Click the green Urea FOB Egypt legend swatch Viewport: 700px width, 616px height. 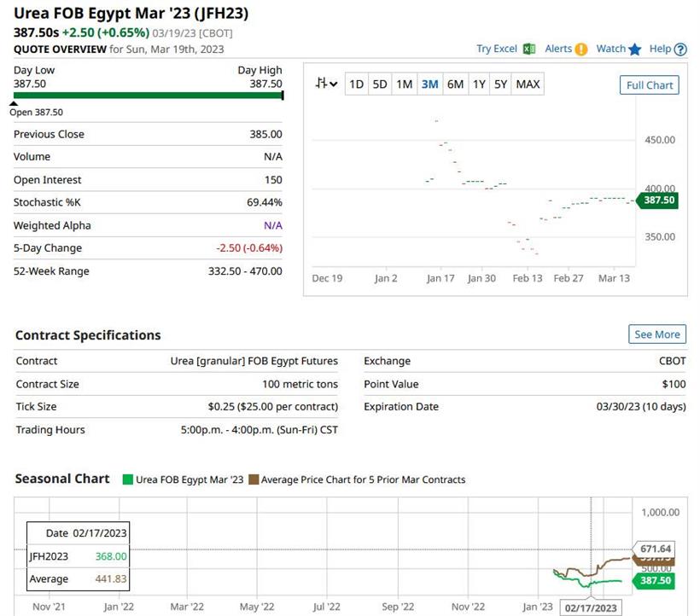click(x=128, y=479)
